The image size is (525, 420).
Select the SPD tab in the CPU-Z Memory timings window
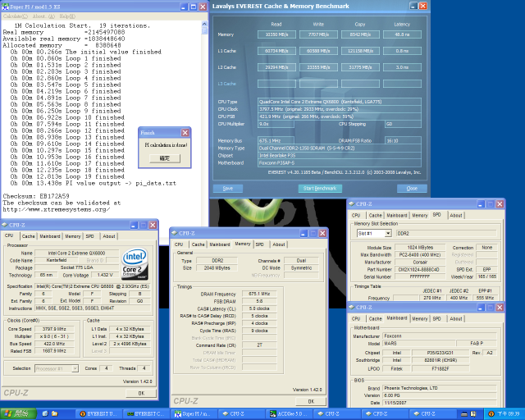click(260, 244)
